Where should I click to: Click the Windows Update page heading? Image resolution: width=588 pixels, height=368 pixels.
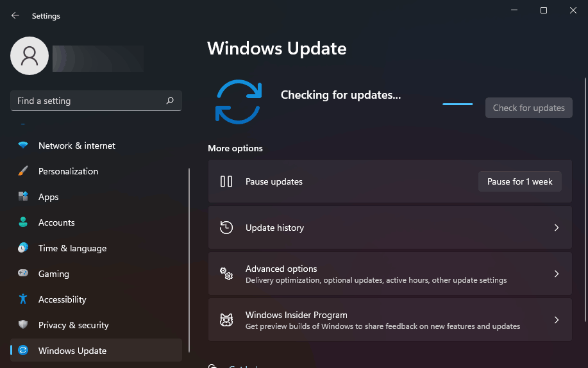pyautogui.click(x=277, y=48)
